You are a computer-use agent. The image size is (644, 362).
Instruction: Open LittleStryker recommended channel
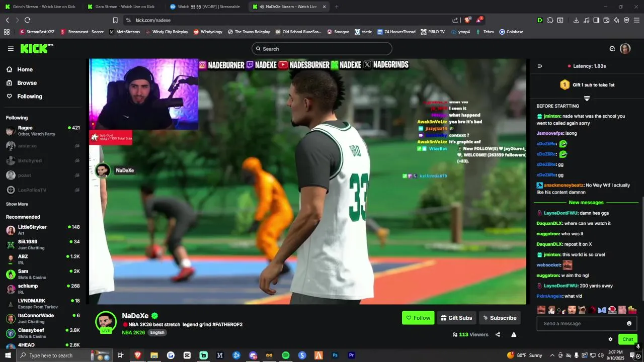[43, 230]
